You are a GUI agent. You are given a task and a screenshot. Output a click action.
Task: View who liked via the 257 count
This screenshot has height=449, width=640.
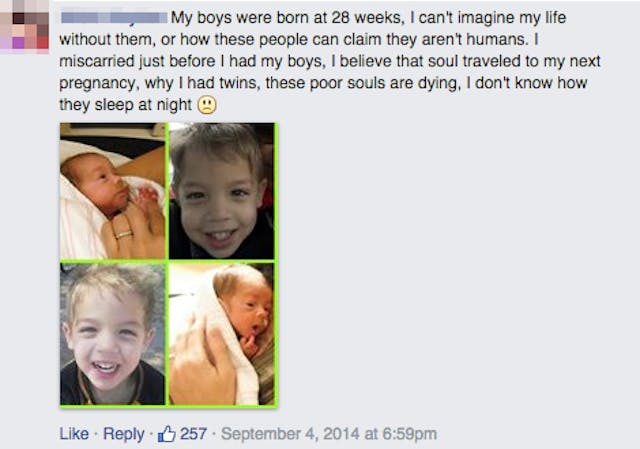click(x=193, y=434)
